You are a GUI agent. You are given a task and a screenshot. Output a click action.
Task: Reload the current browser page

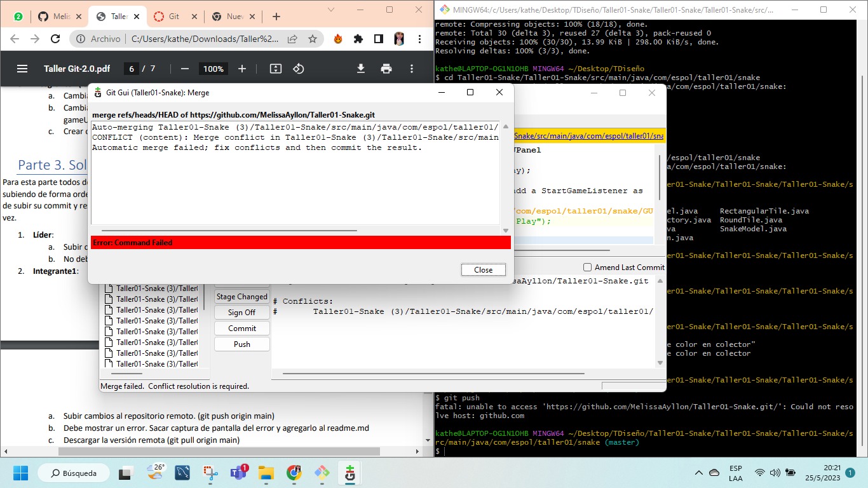click(55, 38)
